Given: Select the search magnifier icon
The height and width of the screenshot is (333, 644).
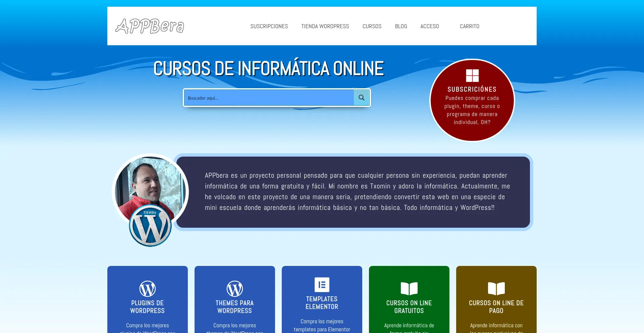Looking at the screenshot, I should pyautogui.click(x=361, y=98).
